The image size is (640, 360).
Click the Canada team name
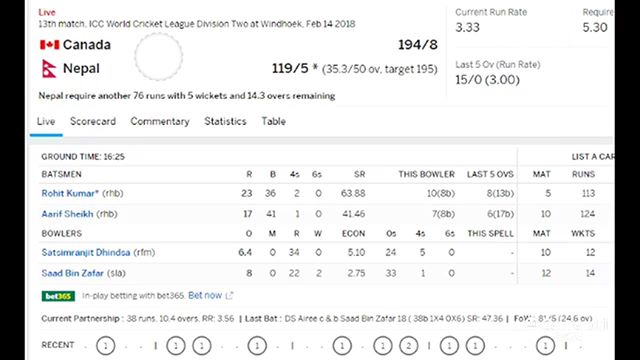[x=87, y=44]
